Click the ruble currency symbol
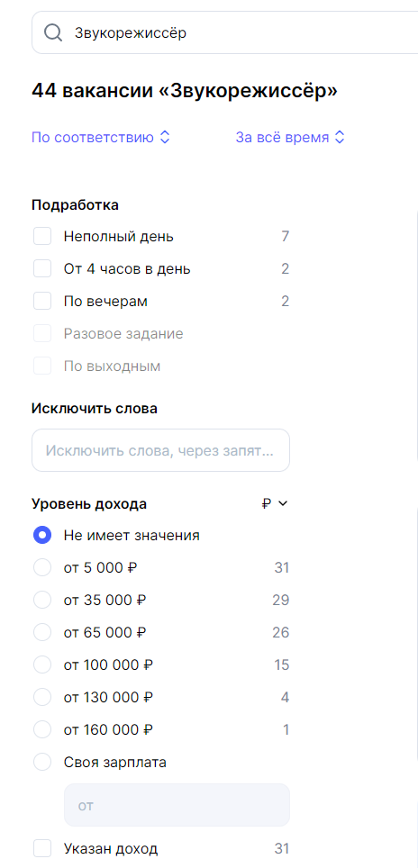Image resolution: width=418 pixels, height=868 pixels. (267, 503)
